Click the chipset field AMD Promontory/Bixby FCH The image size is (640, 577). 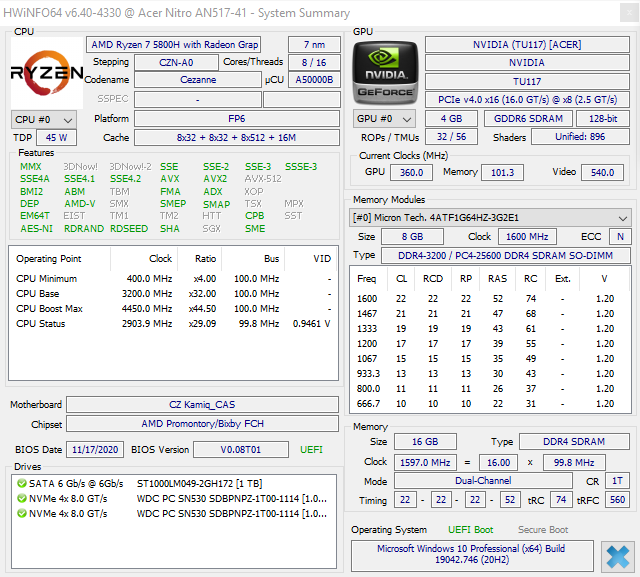tap(202, 424)
